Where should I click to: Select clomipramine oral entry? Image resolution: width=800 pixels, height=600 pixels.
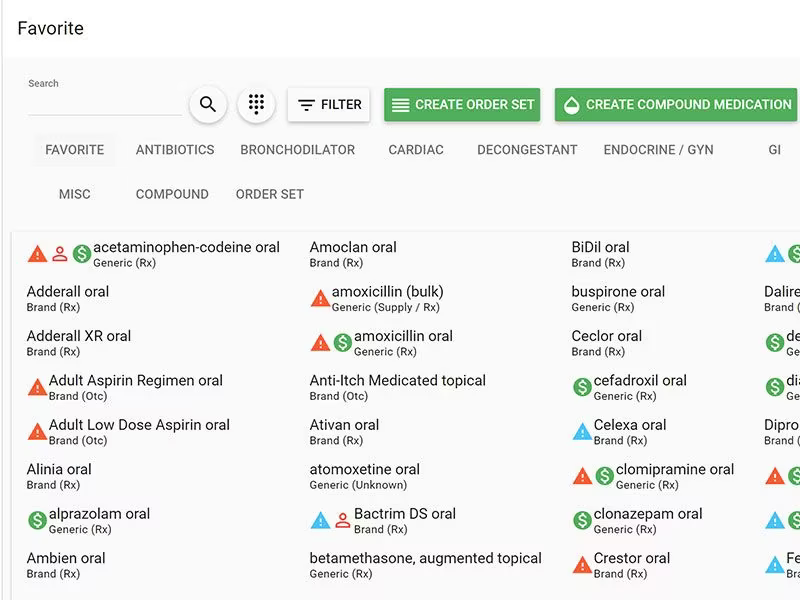click(675, 476)
